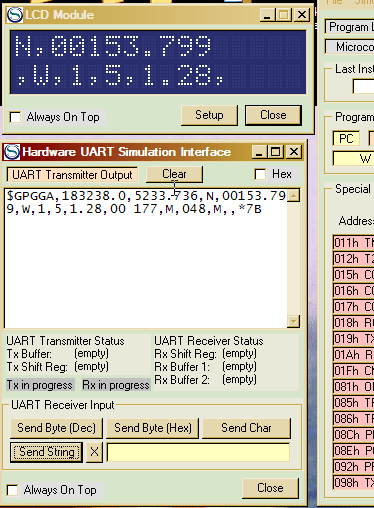The height and width of the screenshot is (508, 374).
Task: Click the Send Char button
Action: [246, 428]
